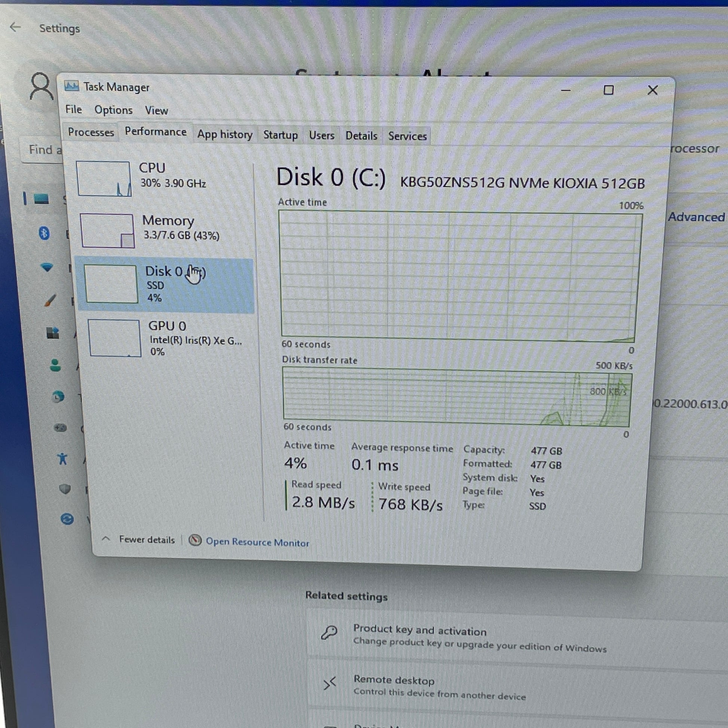Open the Options menu
Image resolution: width=728 pixels, height=728 pixels.
point(113,110)
